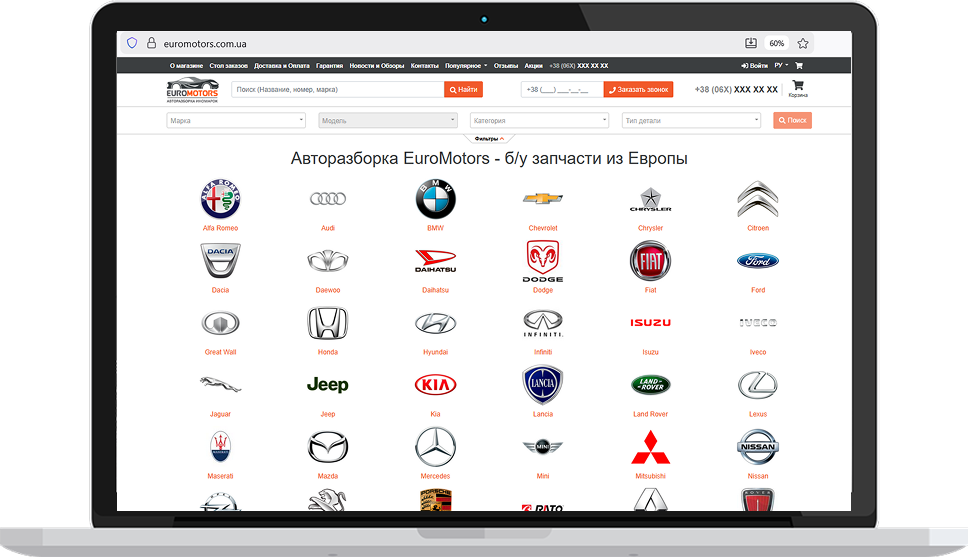The image size is (968, 557).
Task: Select the Citroen chevrons logo
Action: coord(757,199)
